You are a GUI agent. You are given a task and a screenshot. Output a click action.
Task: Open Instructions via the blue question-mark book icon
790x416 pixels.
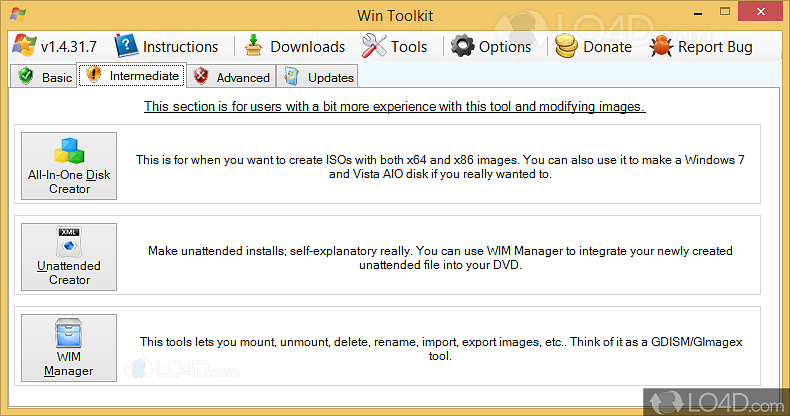(x=126, y=46)
